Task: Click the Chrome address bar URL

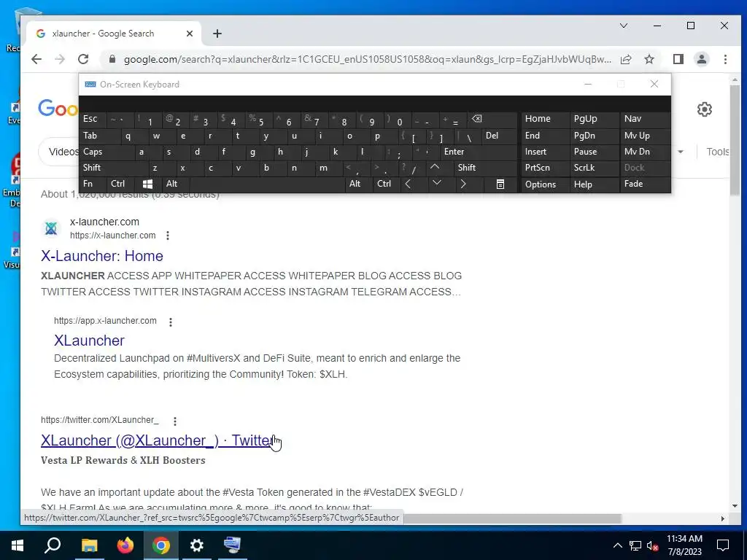Action: click(x=367, y=60)
